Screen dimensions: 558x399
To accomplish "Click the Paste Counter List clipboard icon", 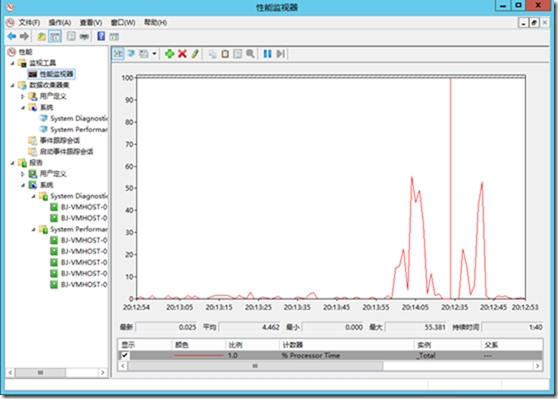I will pyautogui.click(x=225, y=54).
